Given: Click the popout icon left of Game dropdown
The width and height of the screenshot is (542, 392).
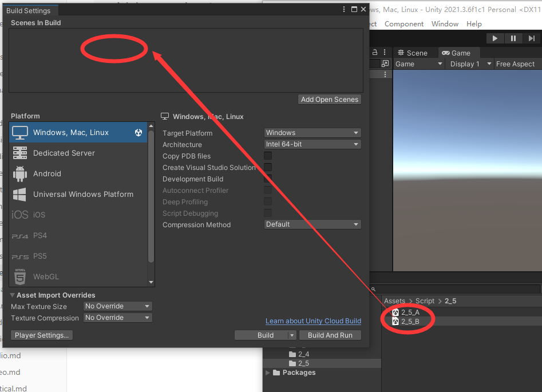Looking at the screenshot, I should click(385, 64).
